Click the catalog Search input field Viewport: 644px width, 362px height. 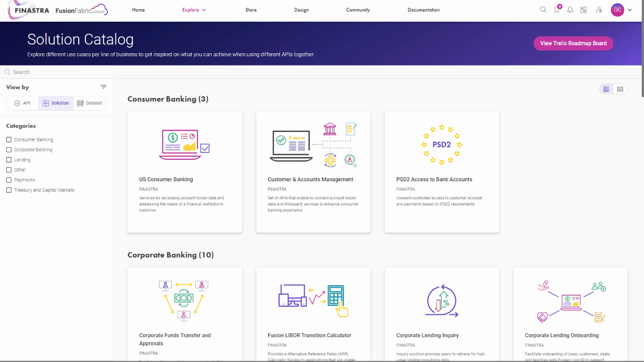(x=321, y=72)
